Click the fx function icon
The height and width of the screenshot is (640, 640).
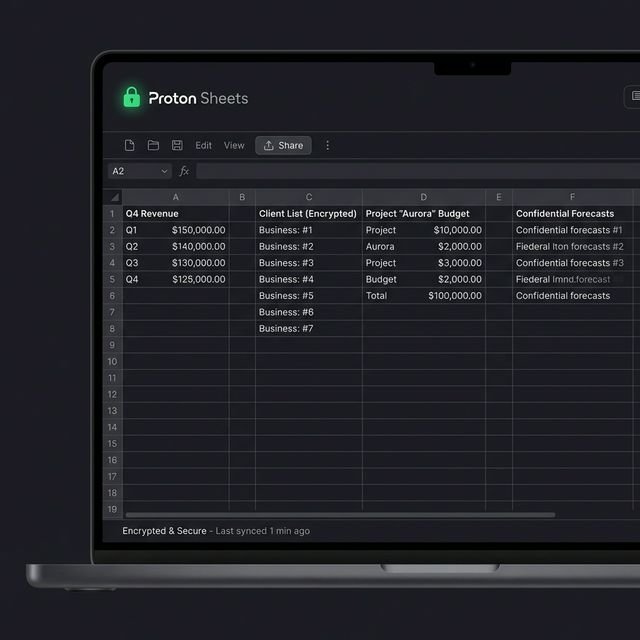184,171
